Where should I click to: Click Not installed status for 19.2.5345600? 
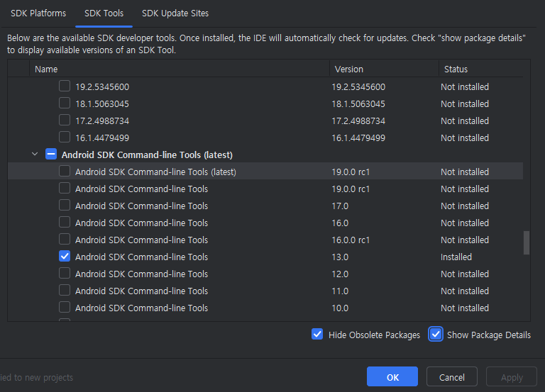[x=465, y=86]
